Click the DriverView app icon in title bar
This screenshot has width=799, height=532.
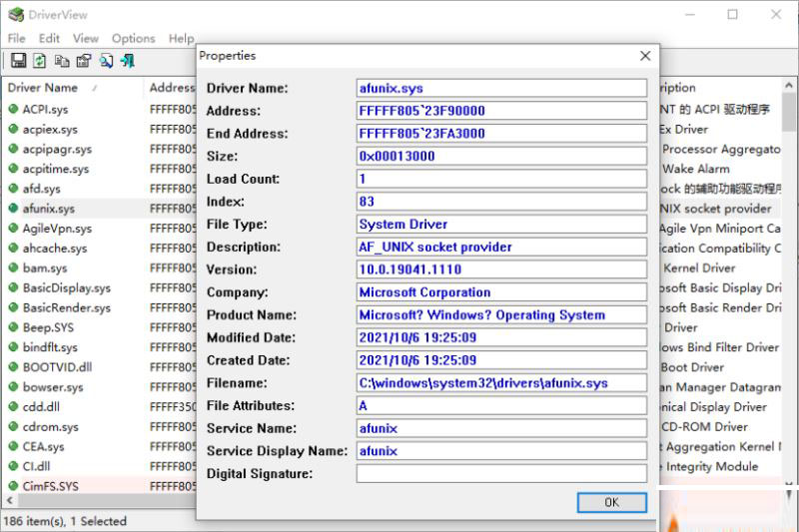(x=16, y=15)
